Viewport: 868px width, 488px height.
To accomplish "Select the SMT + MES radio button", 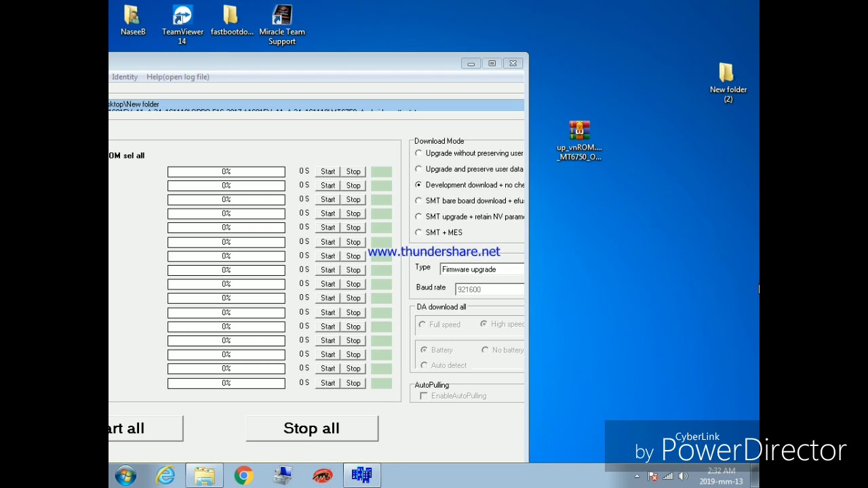I will pyautogui.click(x=418, y=232).
